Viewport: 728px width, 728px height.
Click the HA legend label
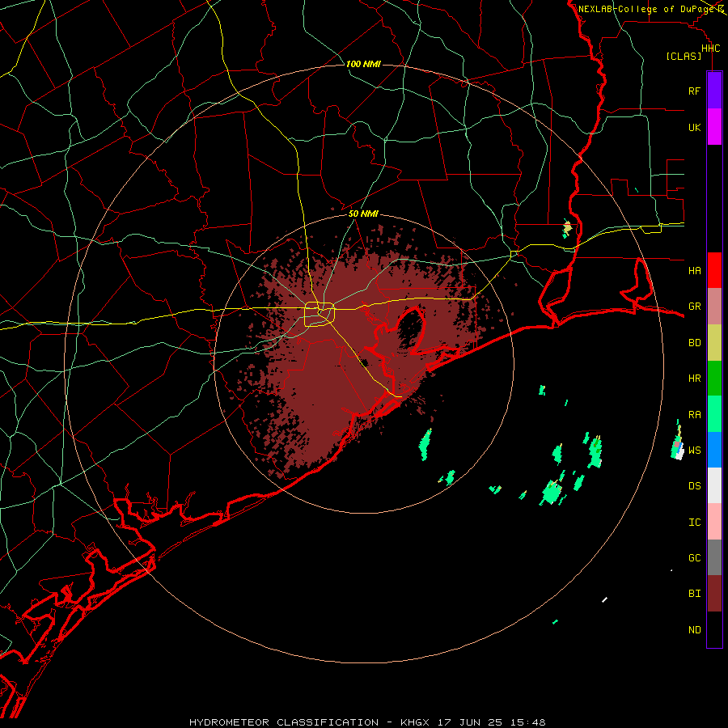click(x=694, y=271)
